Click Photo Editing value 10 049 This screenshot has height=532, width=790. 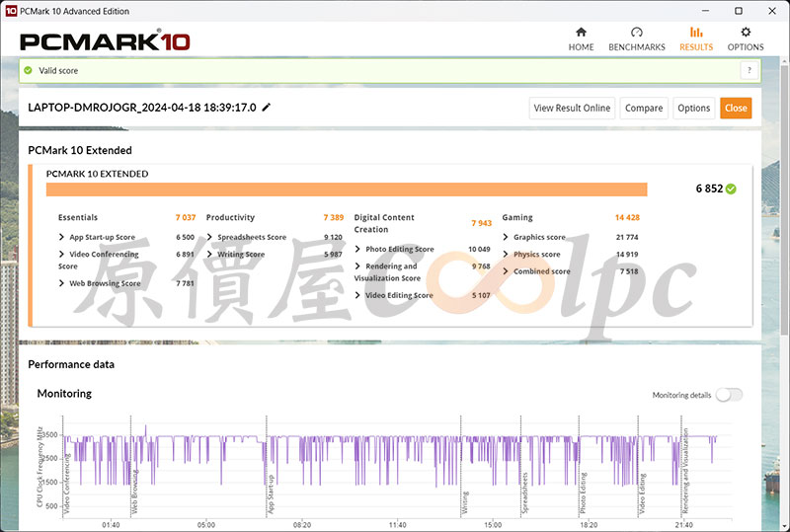click(x=479, y=249)
